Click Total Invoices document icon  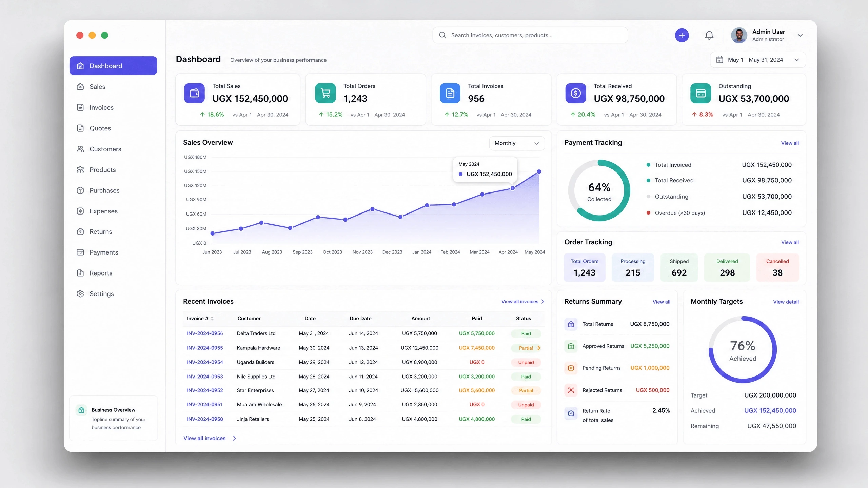[x=450, y=93]
